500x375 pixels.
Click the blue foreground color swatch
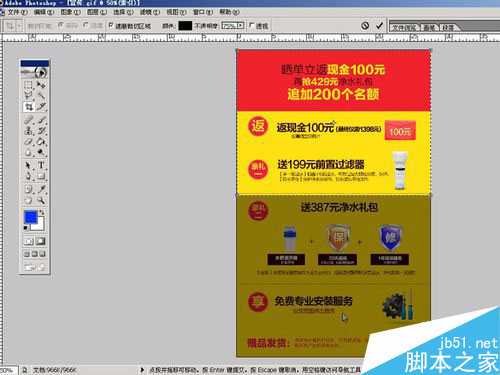(x=31, y=217)
